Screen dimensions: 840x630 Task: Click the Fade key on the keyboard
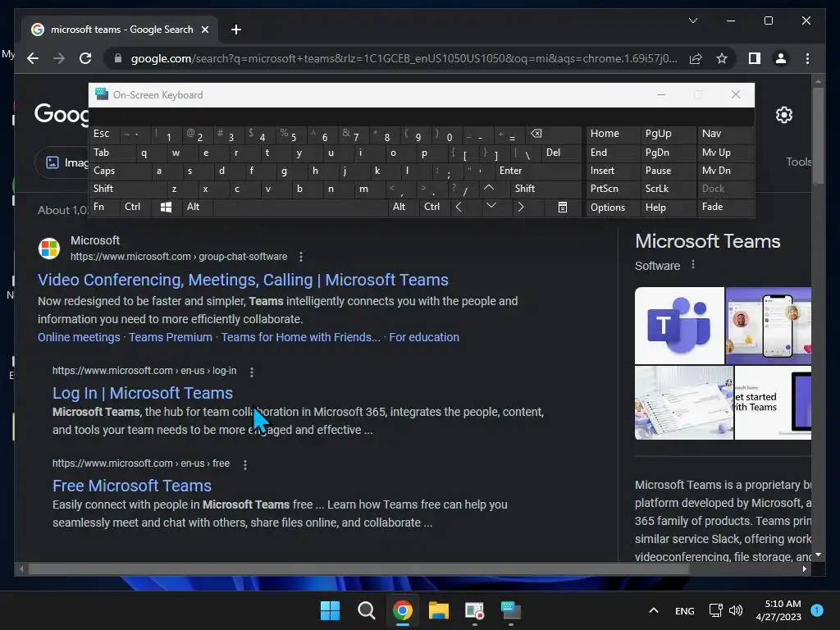pos(725,207)
